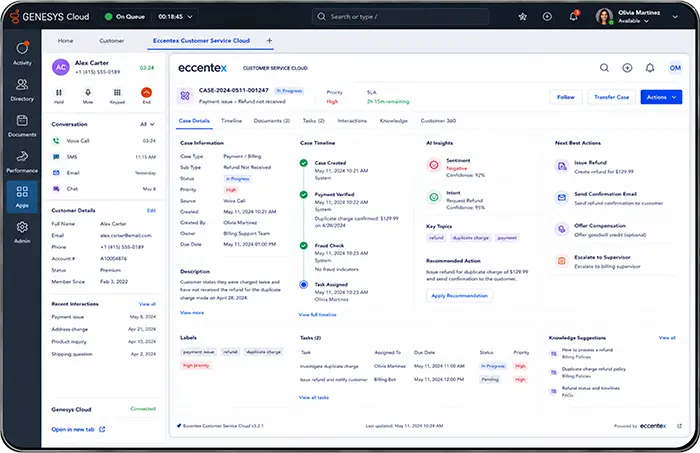Open Genesys notifications bell with badge
This screenshot has width=700, height=453.
[x=573, y=16]
